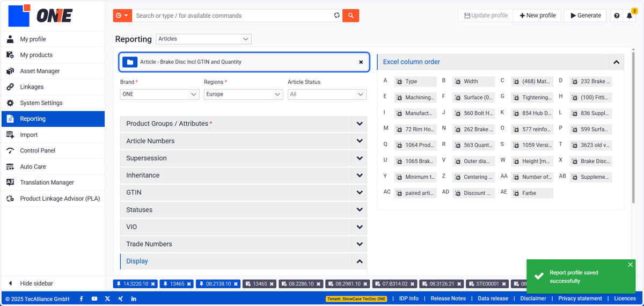Screen dimensions: 644x306
Task: Click the Update profile button
Action: pyautogui.click(x=486, y=16)
